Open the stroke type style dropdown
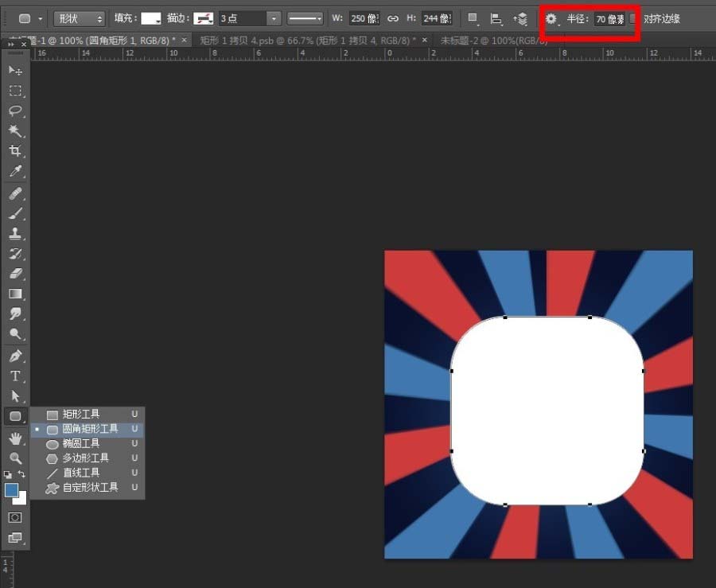The height and width of the screenshot is (588, 716). [303, 18]
